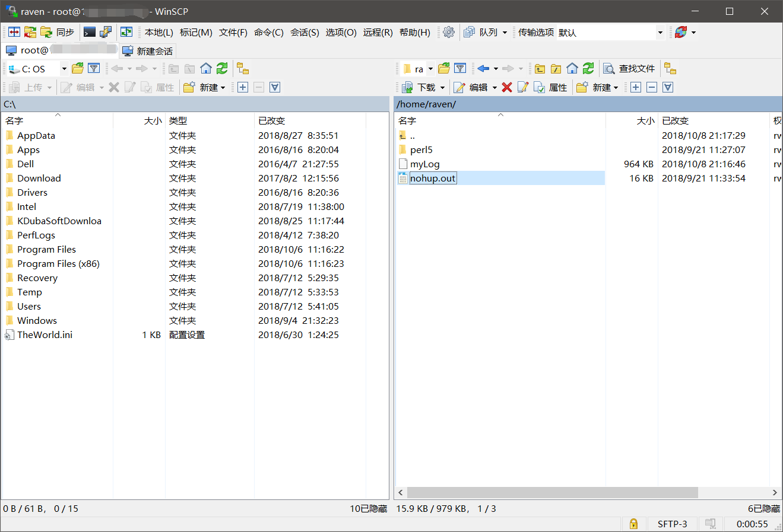Click the remote 编辑 edit button
783x532 pixels.
tap(471, 87)
